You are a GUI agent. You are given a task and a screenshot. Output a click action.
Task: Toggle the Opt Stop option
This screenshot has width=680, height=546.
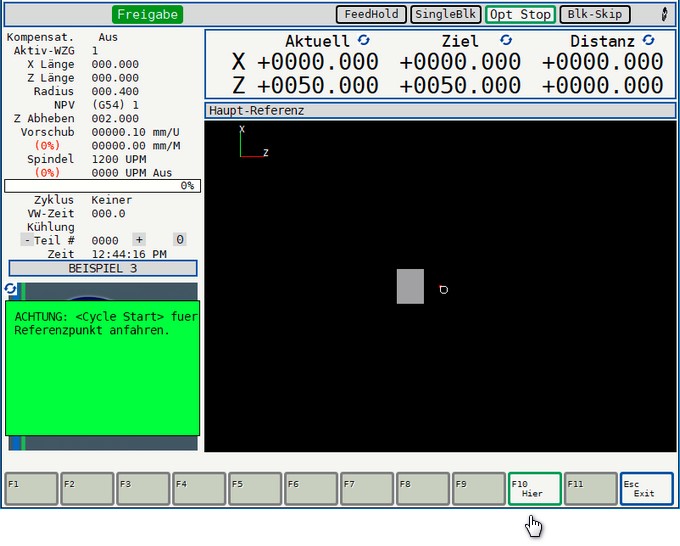520,14
